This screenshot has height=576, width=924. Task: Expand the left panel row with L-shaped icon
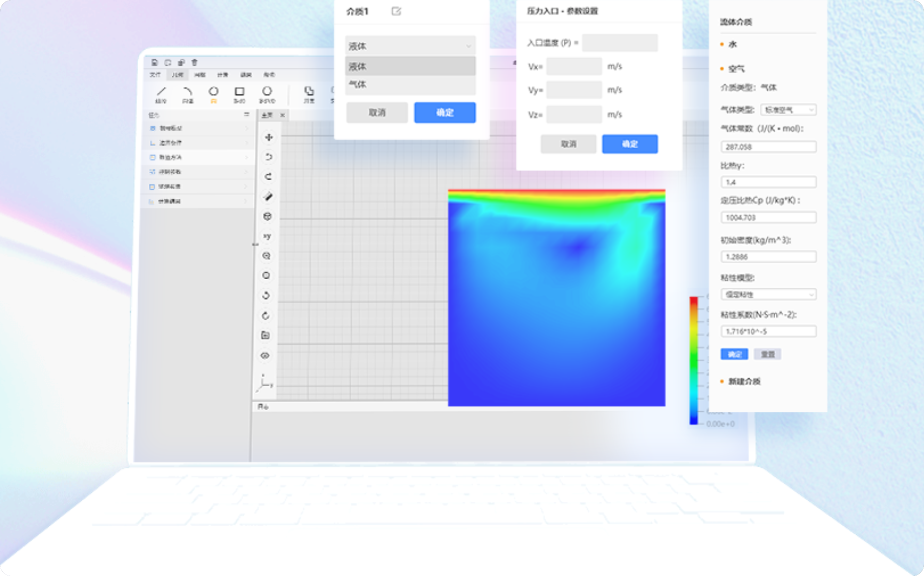click(x=198, y=143)
